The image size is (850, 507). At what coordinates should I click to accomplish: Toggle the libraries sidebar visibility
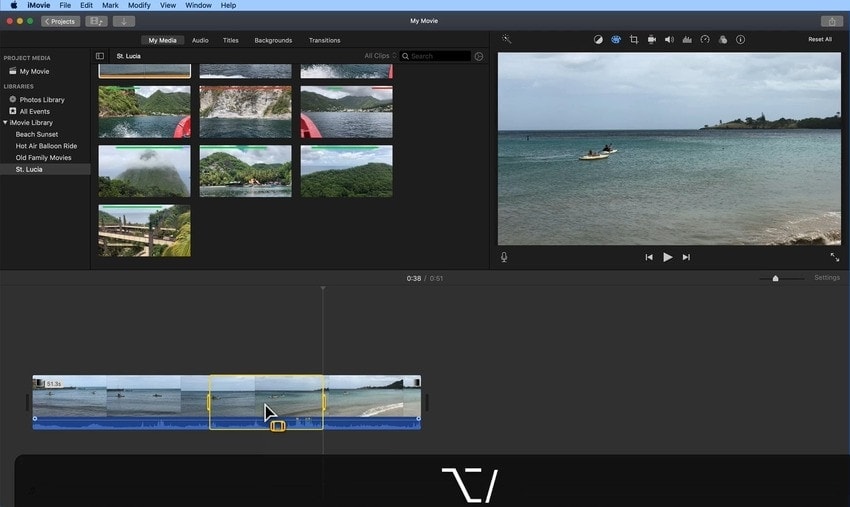coord(100,56)
